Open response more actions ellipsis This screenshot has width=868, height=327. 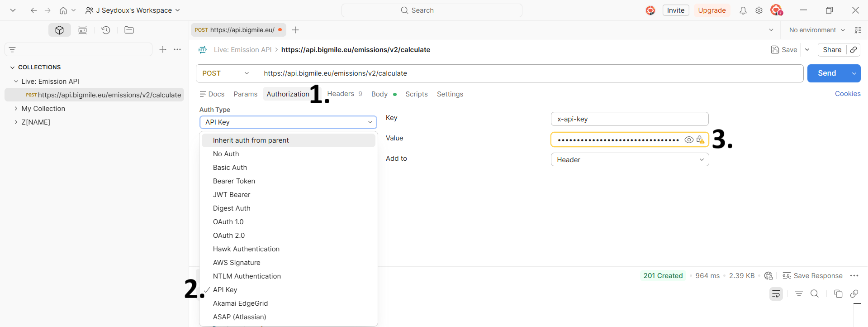(854, 276)
